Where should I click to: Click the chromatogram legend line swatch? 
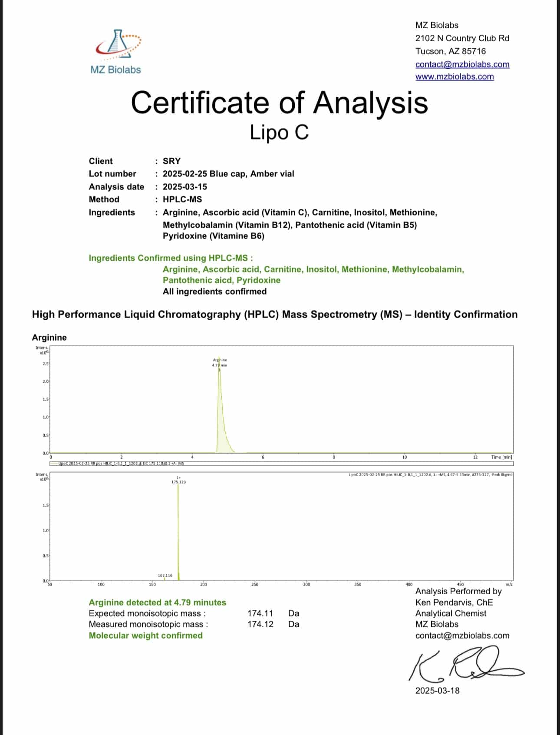click(54, 464)
